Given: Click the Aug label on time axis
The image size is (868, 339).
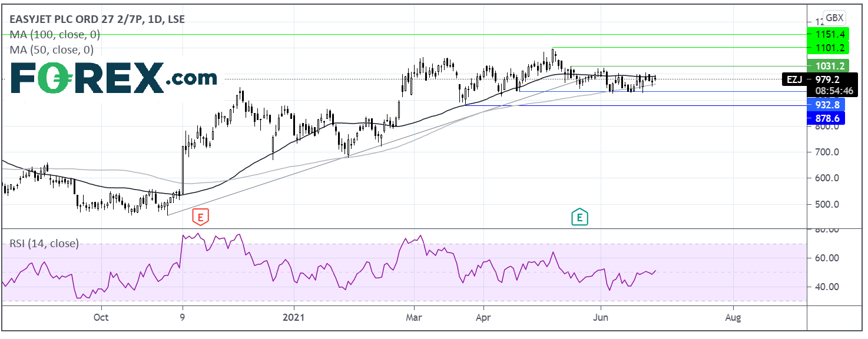Looking at the screenshot, I should pyautogui.click(x=733, y=317).
